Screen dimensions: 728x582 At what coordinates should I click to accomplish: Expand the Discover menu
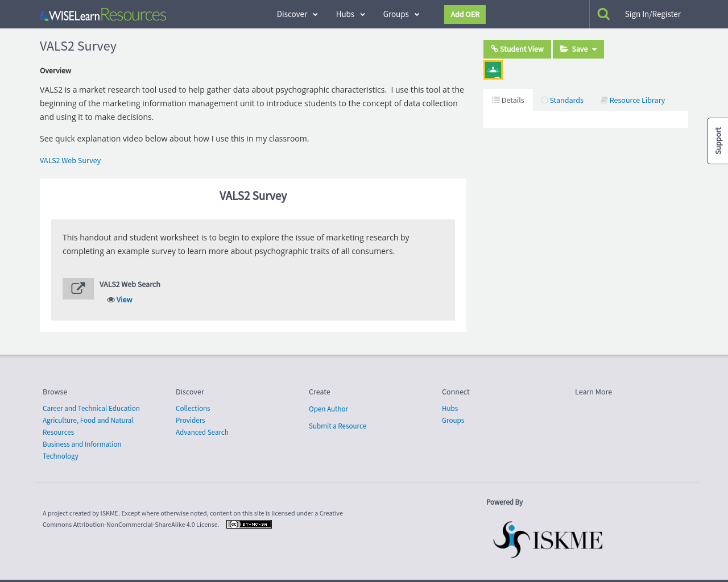(296, 14)
